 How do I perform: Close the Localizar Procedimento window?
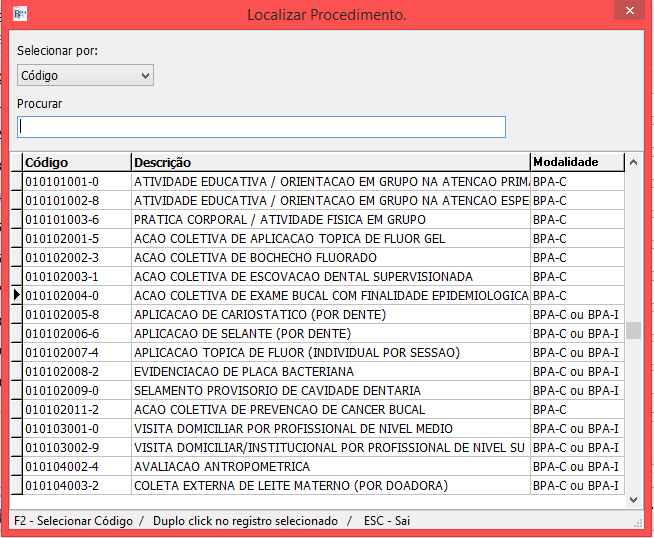(629, 14)
